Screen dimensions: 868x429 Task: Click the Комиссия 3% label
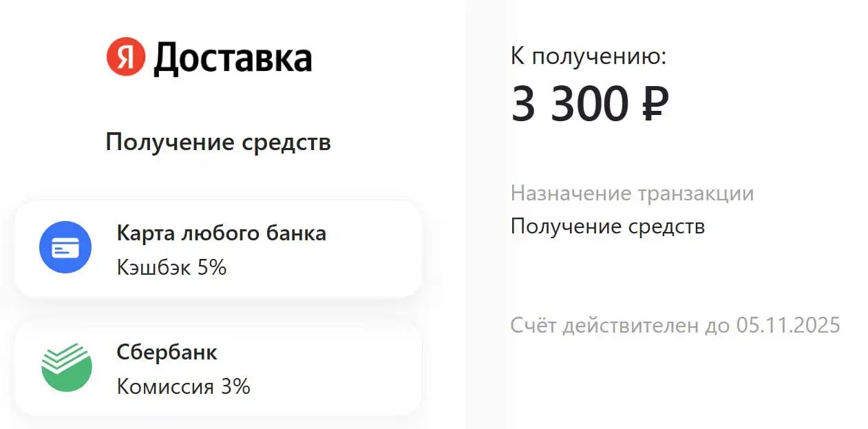(182, 387)
